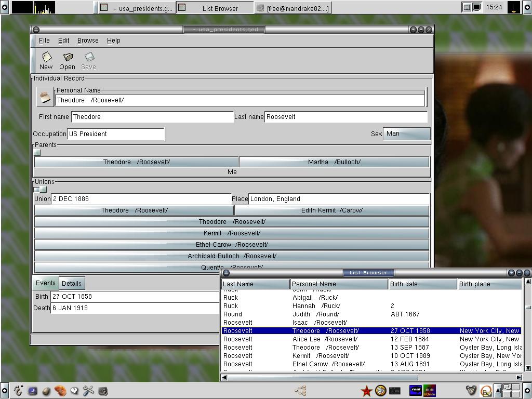
Task: Click the individual record card icon beside Personal Name
Action: click(x=45, y=97)
